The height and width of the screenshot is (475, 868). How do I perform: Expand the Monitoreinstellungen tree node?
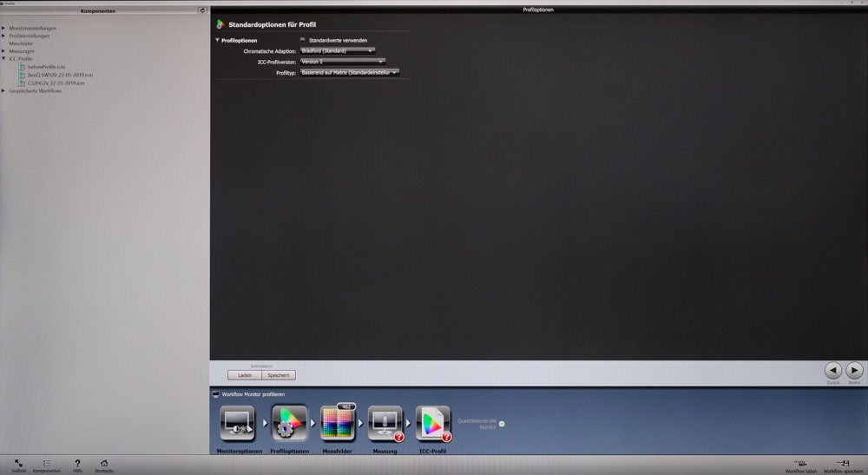click(3, 28)
